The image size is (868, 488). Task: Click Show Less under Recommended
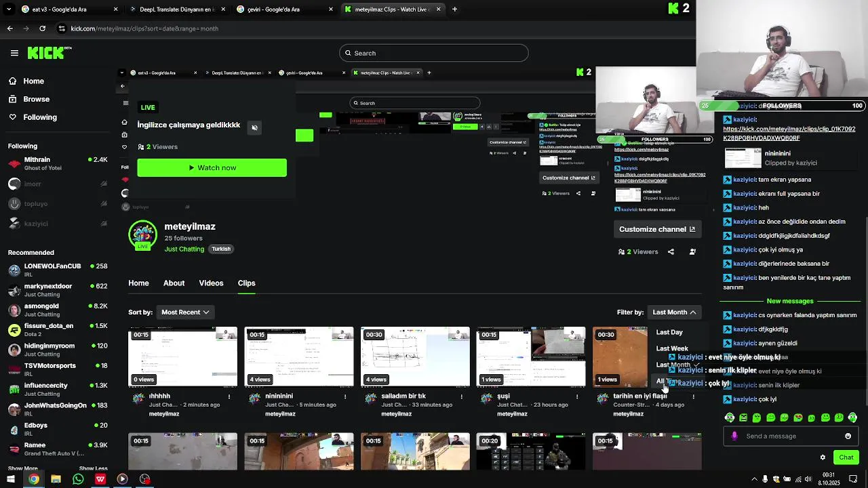tap(93, 468)
